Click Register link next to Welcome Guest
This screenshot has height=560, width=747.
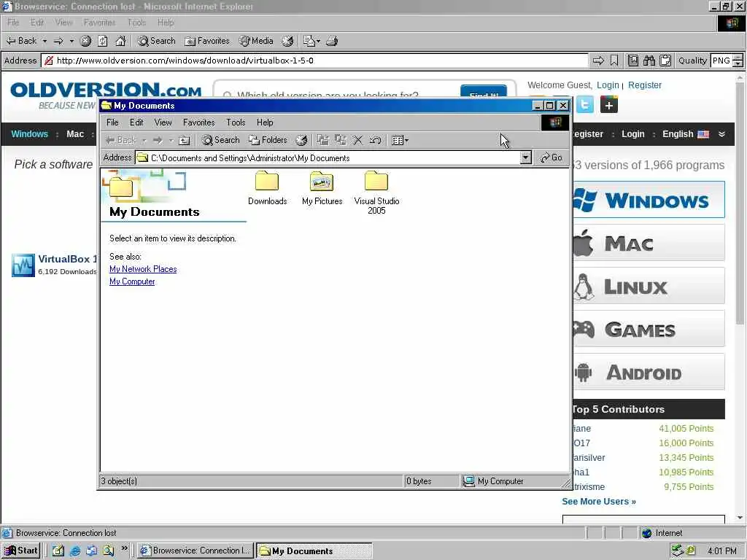(645, 85)
